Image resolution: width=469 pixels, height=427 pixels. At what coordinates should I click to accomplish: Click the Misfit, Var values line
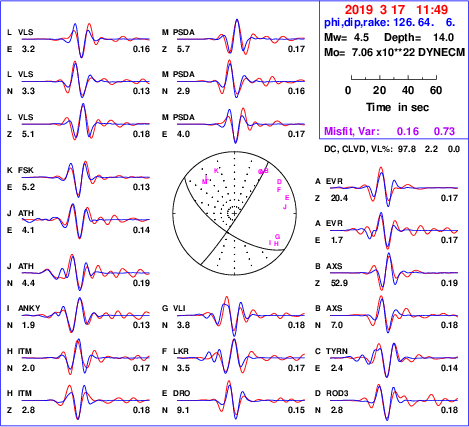(x=390, y=131)
